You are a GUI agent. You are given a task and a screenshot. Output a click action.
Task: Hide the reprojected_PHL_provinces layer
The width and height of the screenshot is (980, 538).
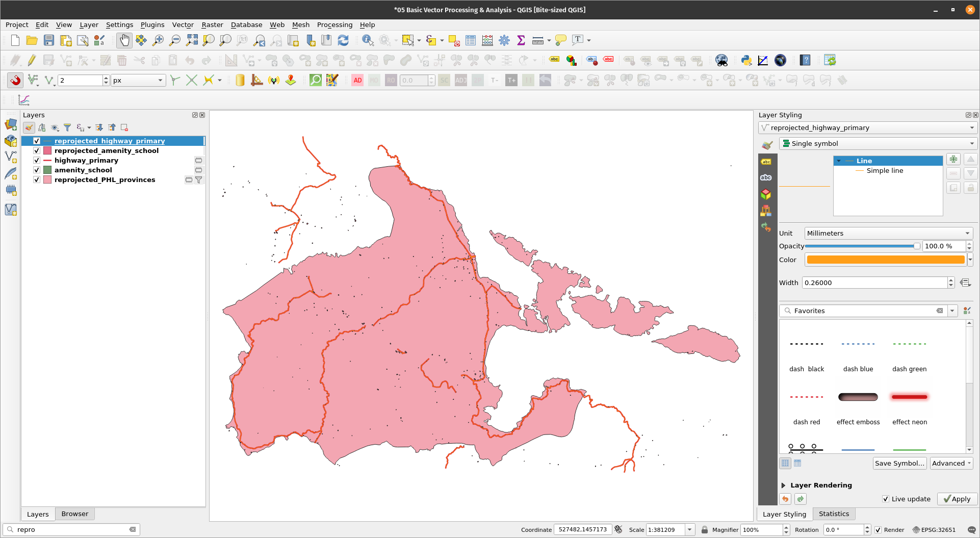click(37, 180)
